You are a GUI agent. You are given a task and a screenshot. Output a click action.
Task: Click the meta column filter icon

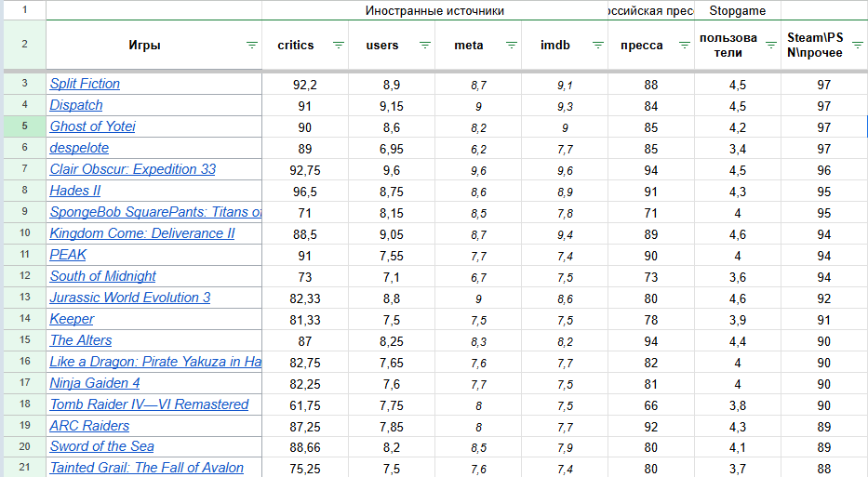point(512,45)
